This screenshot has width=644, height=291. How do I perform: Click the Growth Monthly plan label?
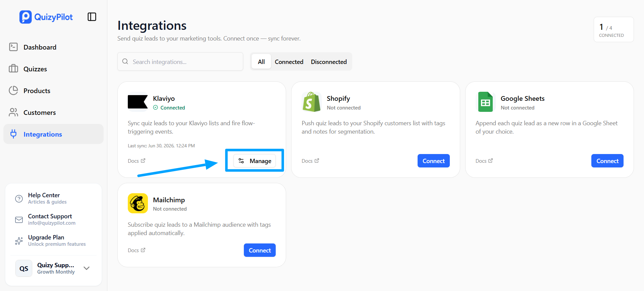click(56, 272)
